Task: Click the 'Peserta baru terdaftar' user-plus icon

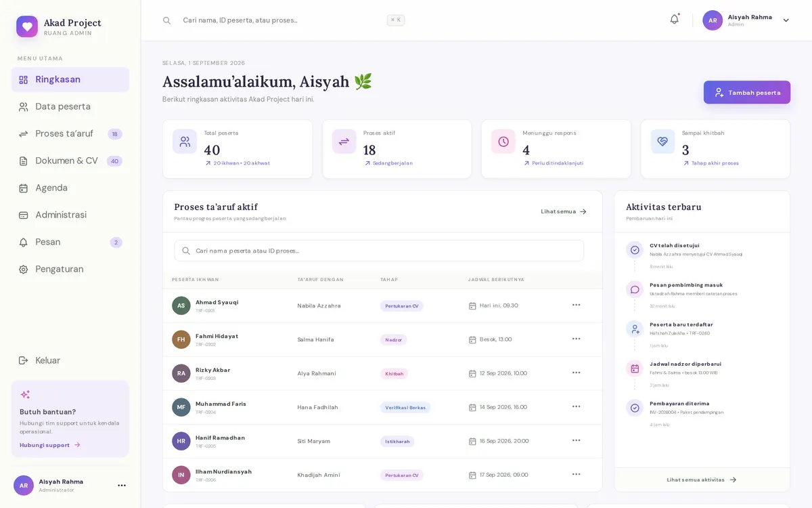Action: pyautogui.click(x=635, y=329)
